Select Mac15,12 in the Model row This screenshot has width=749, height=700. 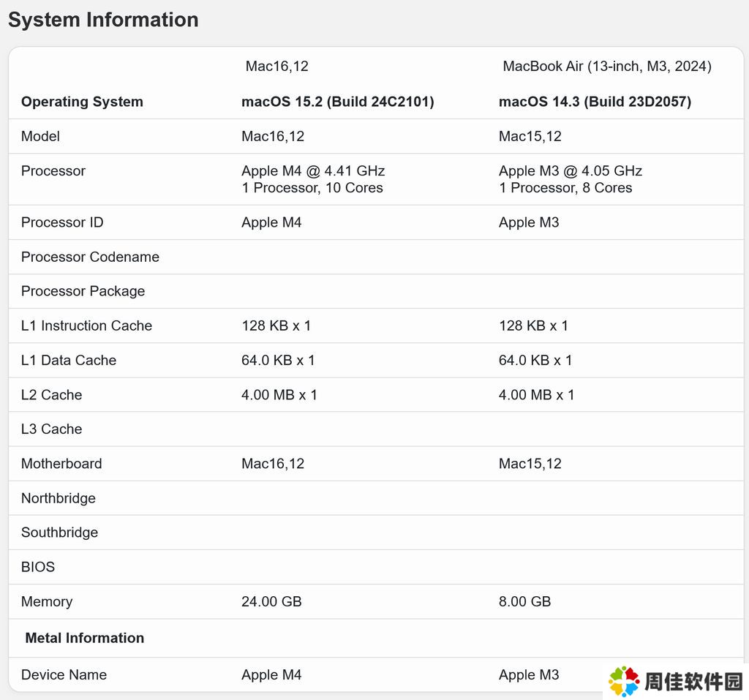(530, 137)
